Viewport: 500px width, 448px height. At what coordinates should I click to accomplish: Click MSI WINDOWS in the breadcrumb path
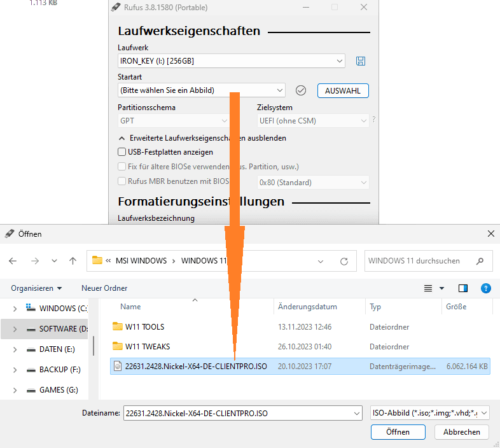[x=141, y=261]
